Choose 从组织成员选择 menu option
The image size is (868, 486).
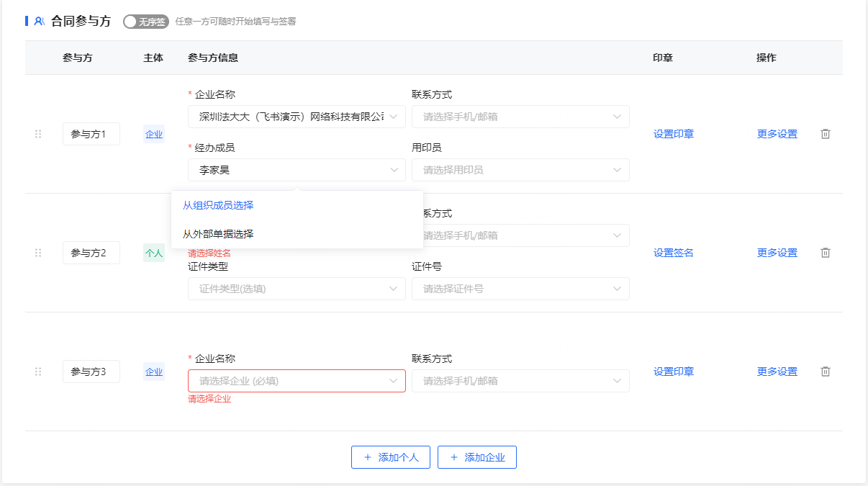218,205
